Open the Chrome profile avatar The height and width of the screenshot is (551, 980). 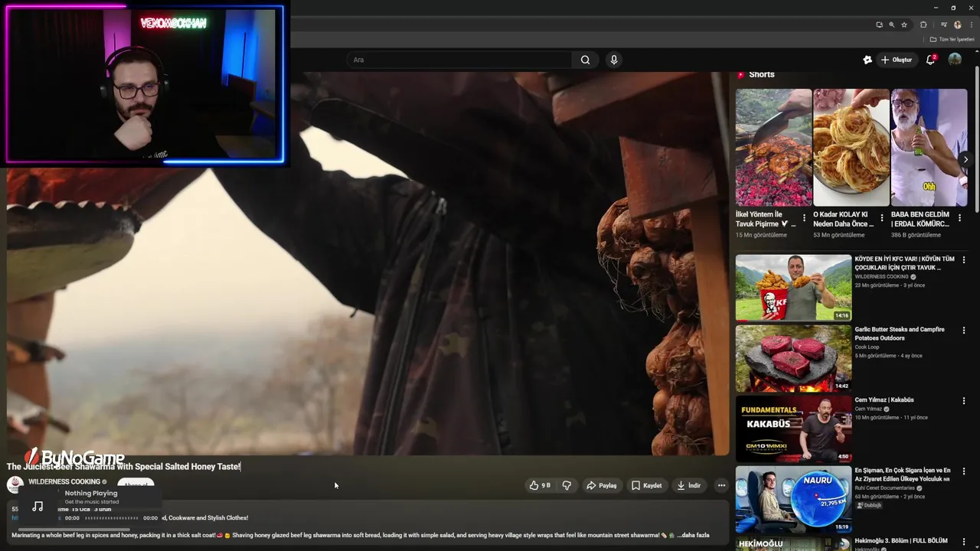click(957, 24)
